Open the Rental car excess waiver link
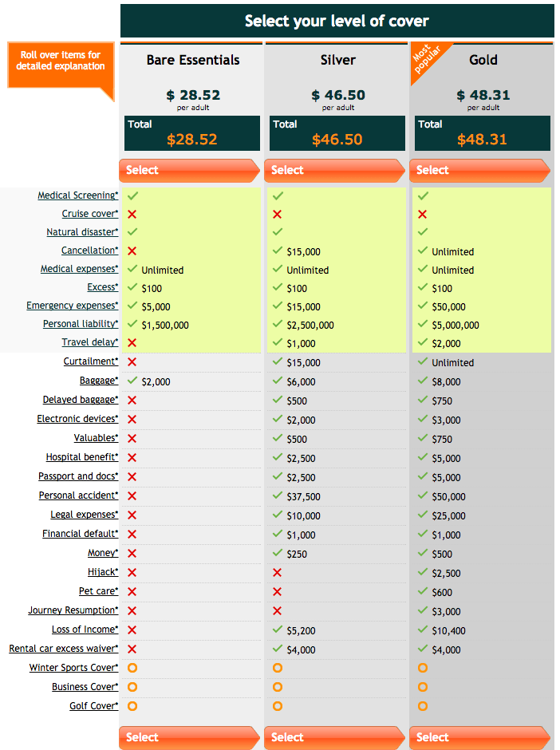The height and width of the screenshot is (750, 560). pos(62,649)
